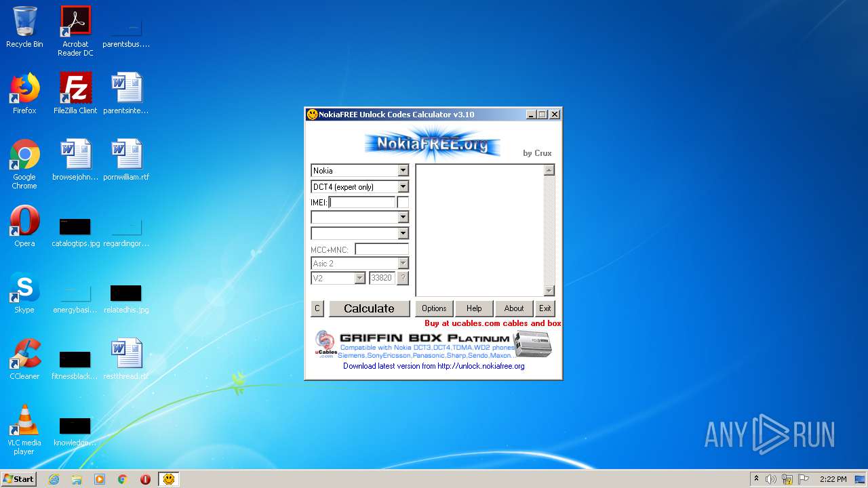The height and width of the screenshot is (488, 868).
Task: Click results box scroll up arrow
Action: coord(549,170)
